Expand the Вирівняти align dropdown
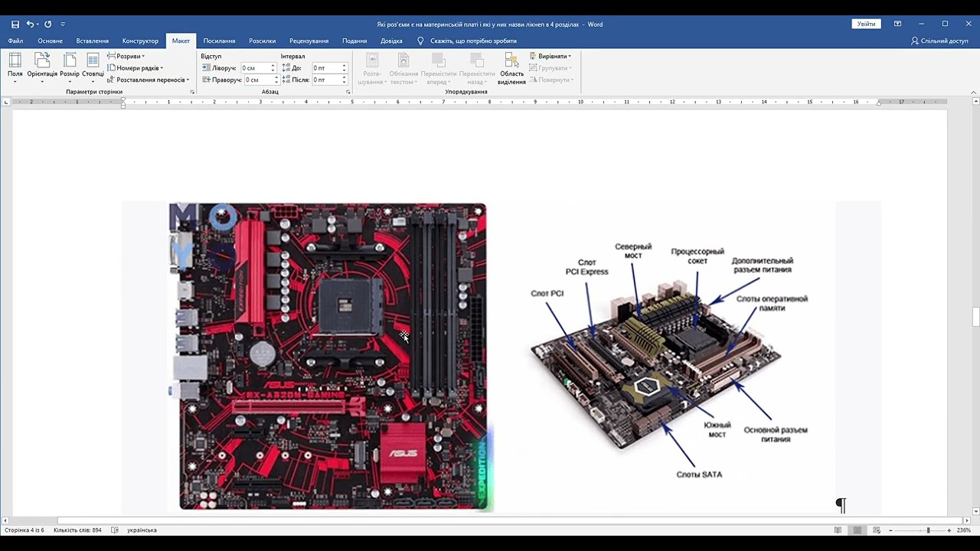 click(x=550, y=56)
